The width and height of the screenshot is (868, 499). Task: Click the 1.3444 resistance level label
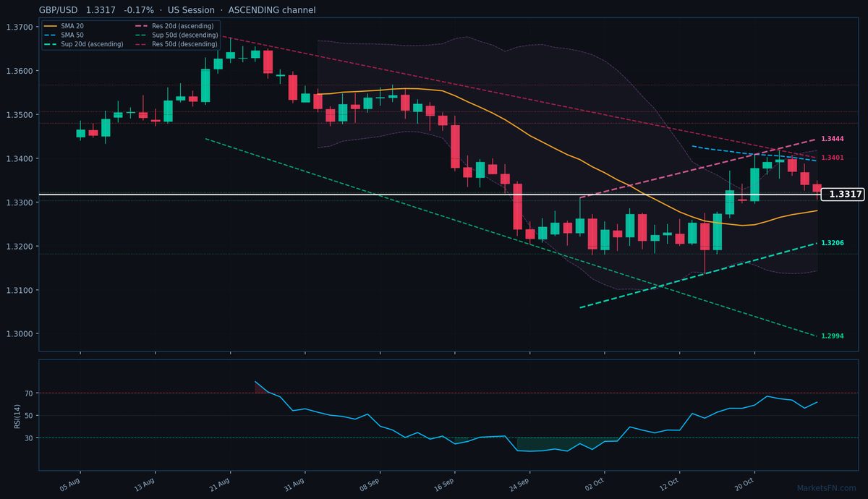833,138
